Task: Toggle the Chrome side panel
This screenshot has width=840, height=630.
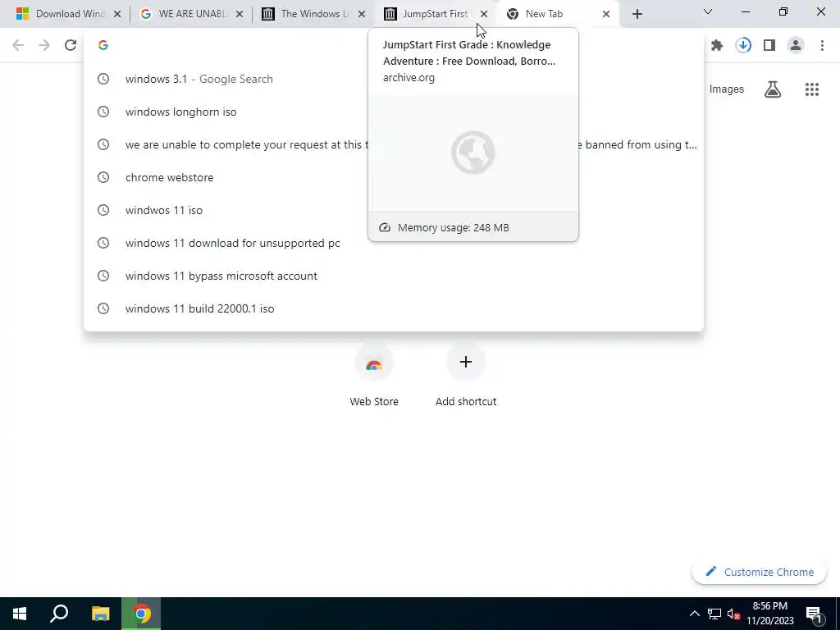Action: coord(769,46)
